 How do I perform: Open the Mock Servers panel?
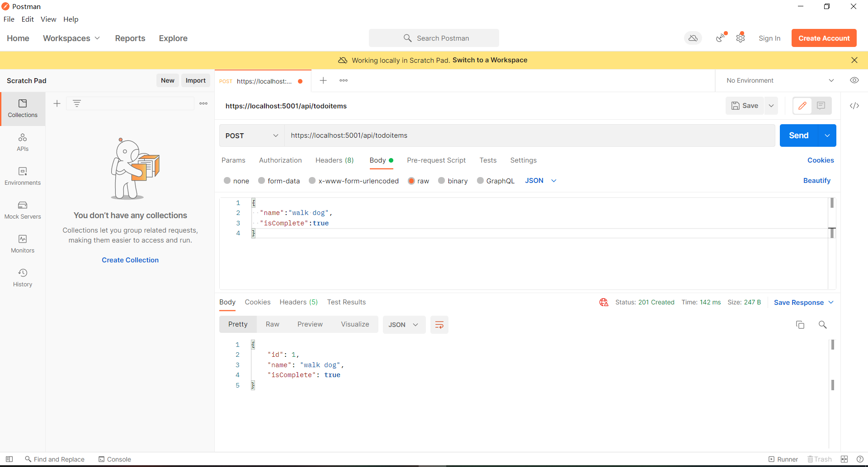22,210
